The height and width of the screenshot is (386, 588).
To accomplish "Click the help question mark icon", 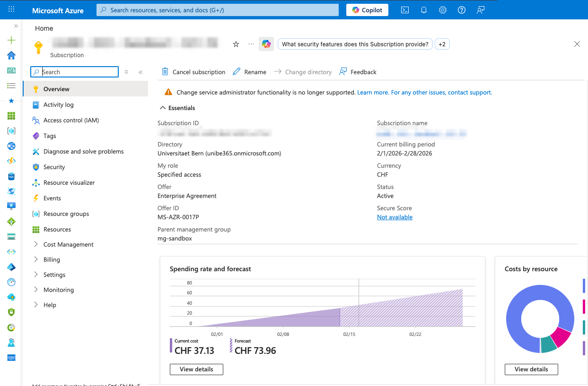I will click(462, 10).
